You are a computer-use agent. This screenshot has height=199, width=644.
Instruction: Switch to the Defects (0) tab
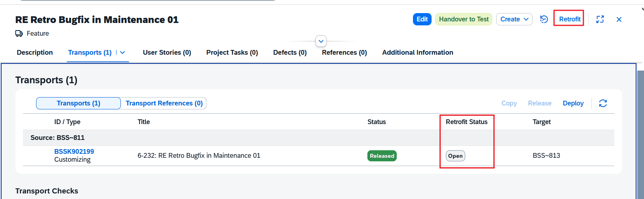point(290,52)
